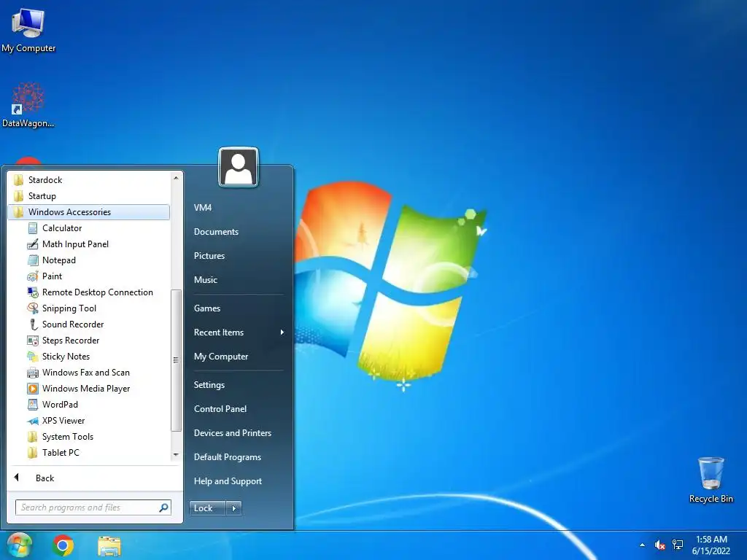Click the Lock button
This screenshot has width=747, height=560.
pos(207,508)
